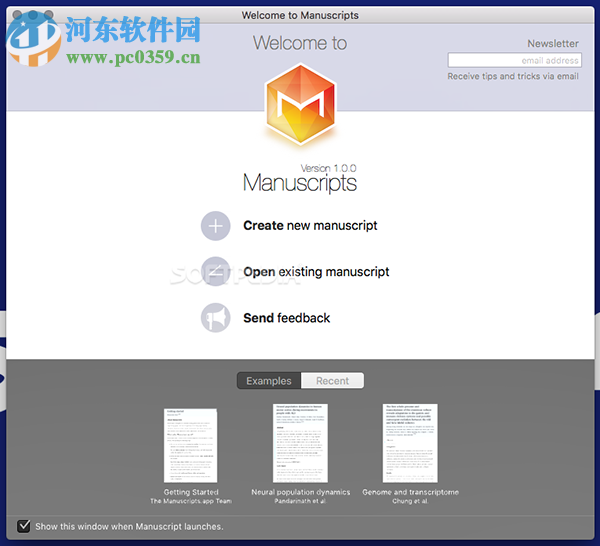Click Send feedback label
Image resolution: width=600 pixels, height=546 pixels.
pyautogui.click(x=287, y=318)
